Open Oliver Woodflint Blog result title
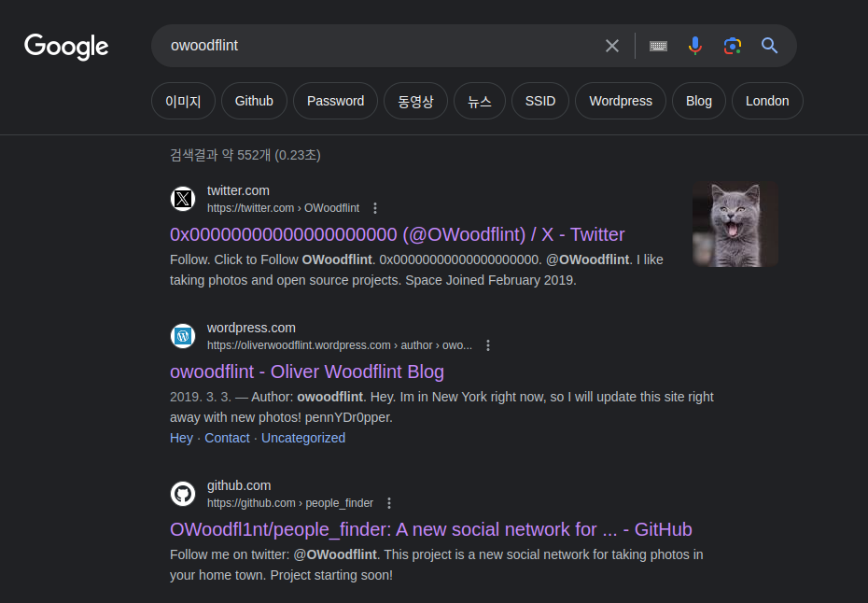Screen dimensions: 868x603 click(307, 372)
